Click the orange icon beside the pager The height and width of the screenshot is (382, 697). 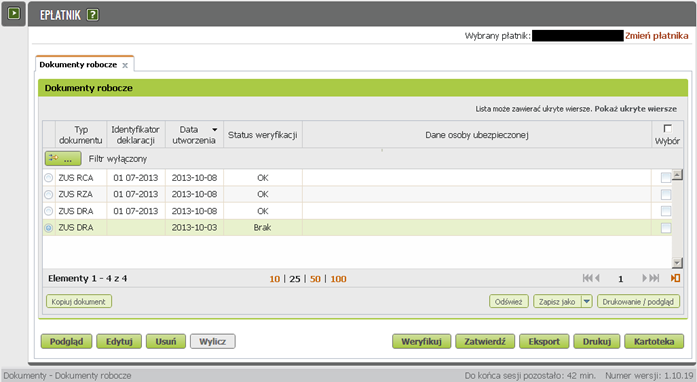tap(675, 278)
